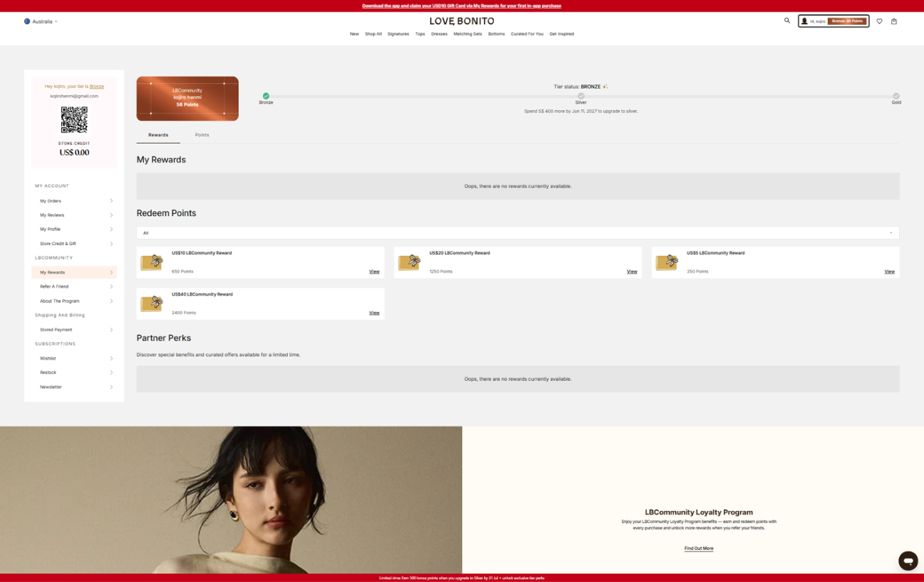This screenshot has height=582, width=924.
Task: Click the Silver tier progress marker
Action: [581, 96]
